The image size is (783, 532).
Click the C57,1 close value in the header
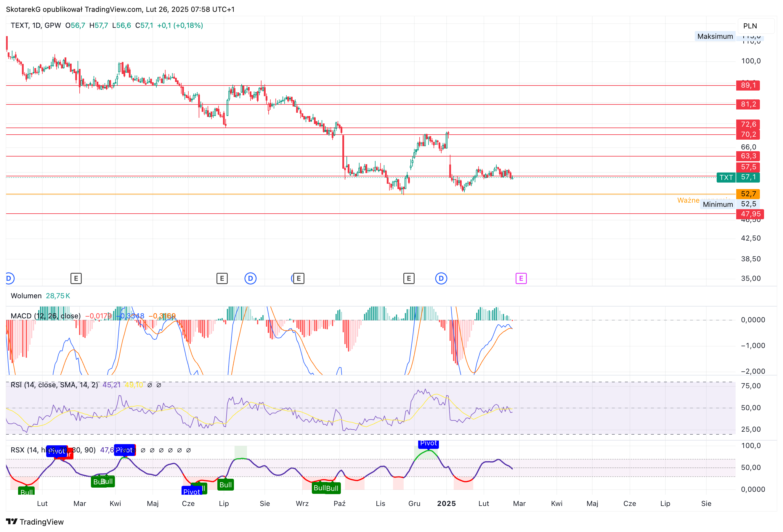pyautogui.click(x=144, y=25)
